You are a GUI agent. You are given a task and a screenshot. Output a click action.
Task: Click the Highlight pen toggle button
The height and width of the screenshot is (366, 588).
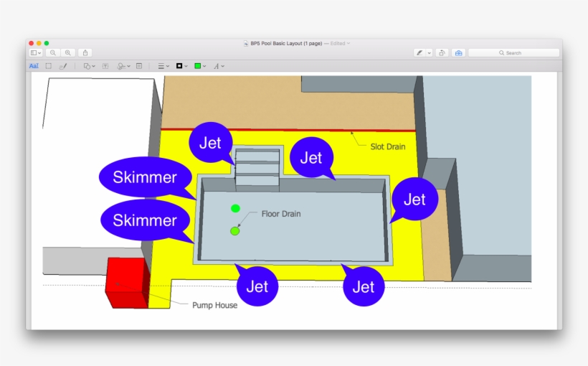pos(419,53)
